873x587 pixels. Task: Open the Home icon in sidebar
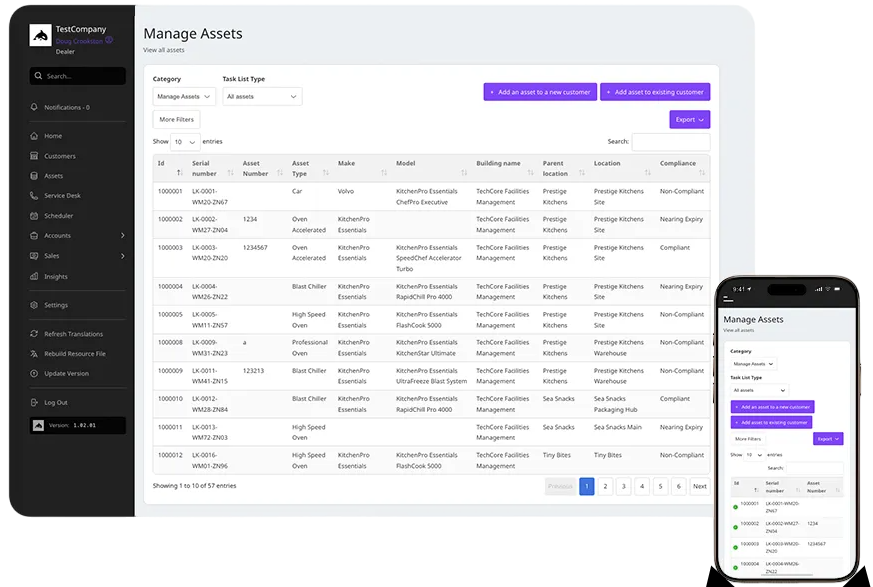coord(34,136)
